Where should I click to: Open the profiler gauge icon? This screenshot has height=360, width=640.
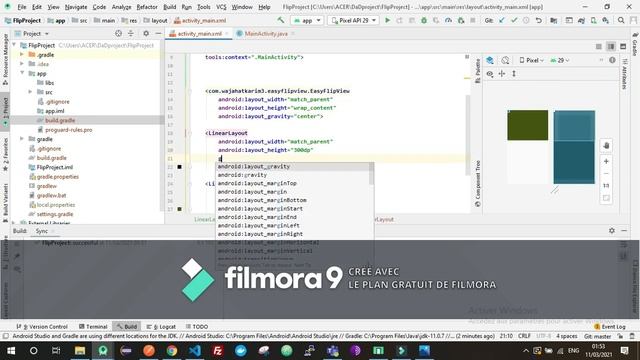tap(448, 20)
